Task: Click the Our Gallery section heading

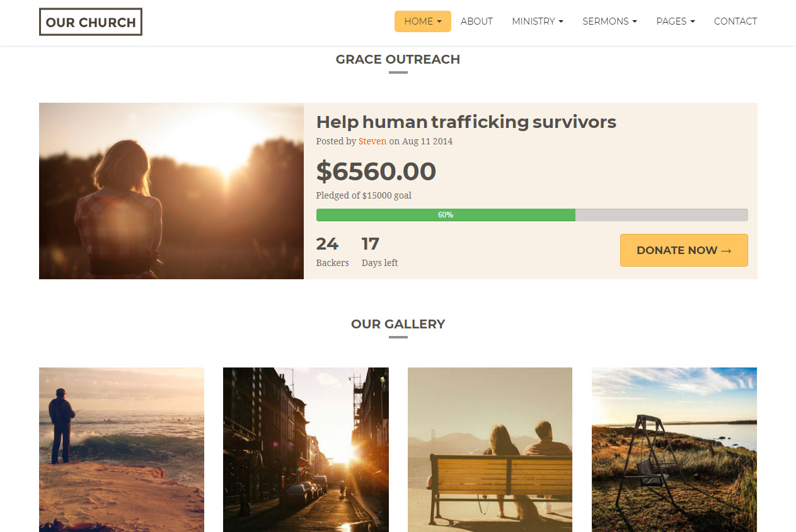Action: [x=398, y=324]
